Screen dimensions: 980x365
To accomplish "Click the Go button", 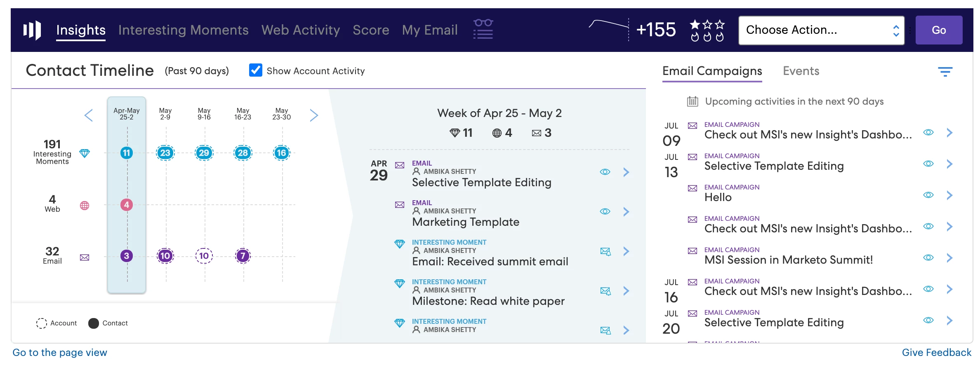I will pos(939,30).
